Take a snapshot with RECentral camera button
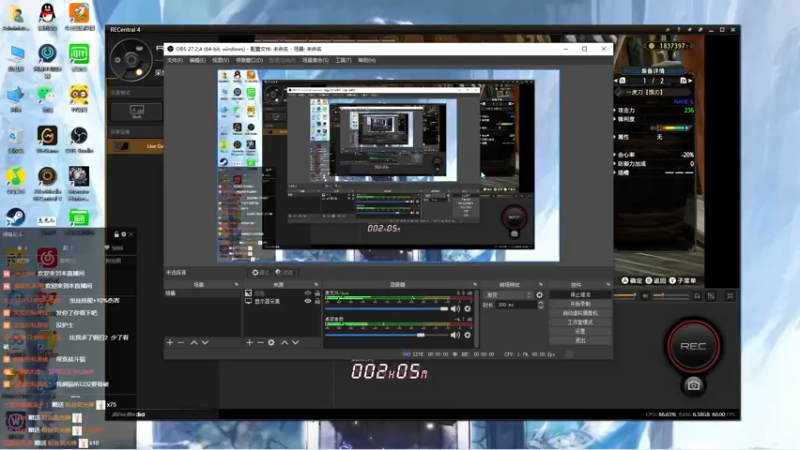 coord(693,385)
